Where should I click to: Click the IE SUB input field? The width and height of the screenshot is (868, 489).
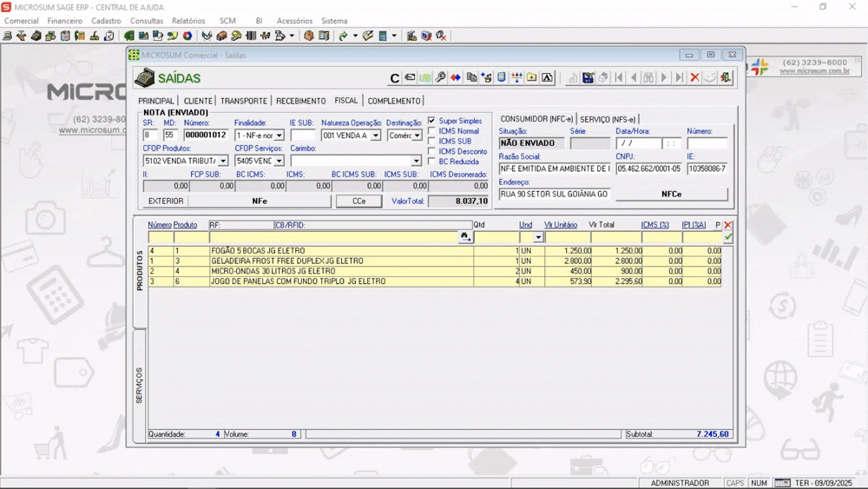tap(303, 135)
